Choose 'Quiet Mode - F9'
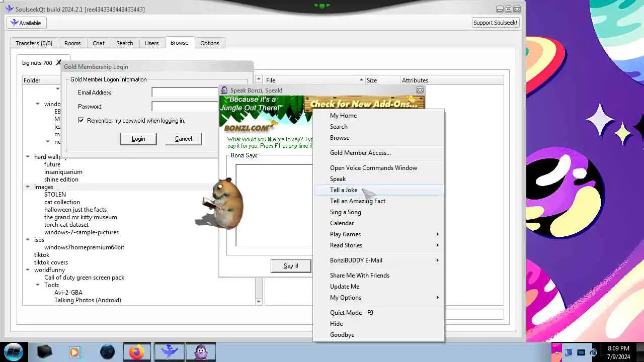 [378, 313]
